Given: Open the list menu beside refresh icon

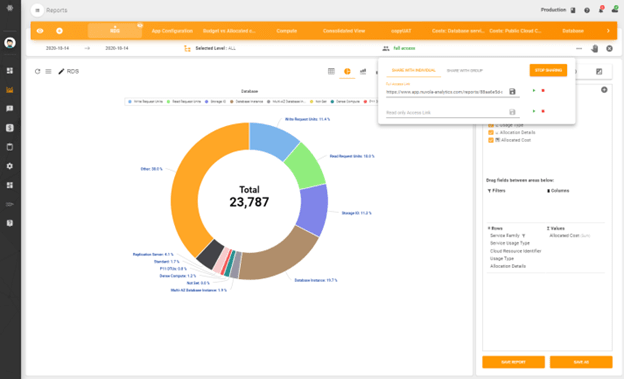Looking at the screenshot, I should point(48,71).
